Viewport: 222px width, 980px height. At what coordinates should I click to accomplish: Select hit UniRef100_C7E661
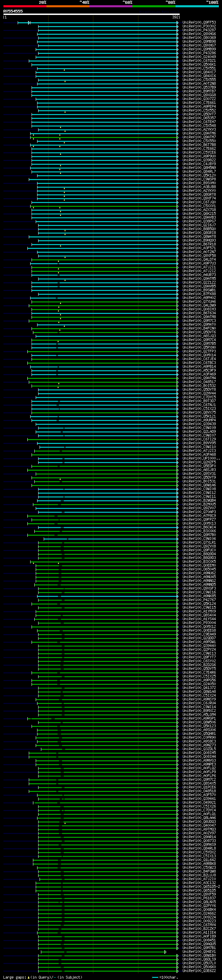click(199, 103)
